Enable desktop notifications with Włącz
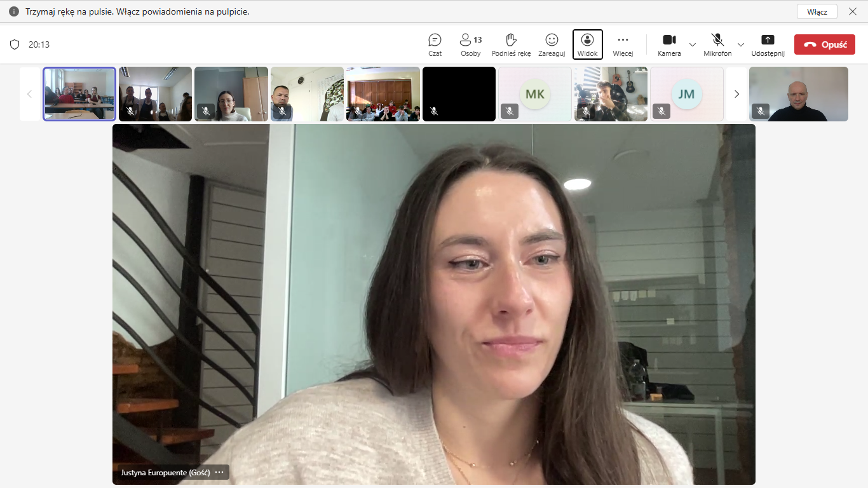The image size is (868, 488). (817, 11)
